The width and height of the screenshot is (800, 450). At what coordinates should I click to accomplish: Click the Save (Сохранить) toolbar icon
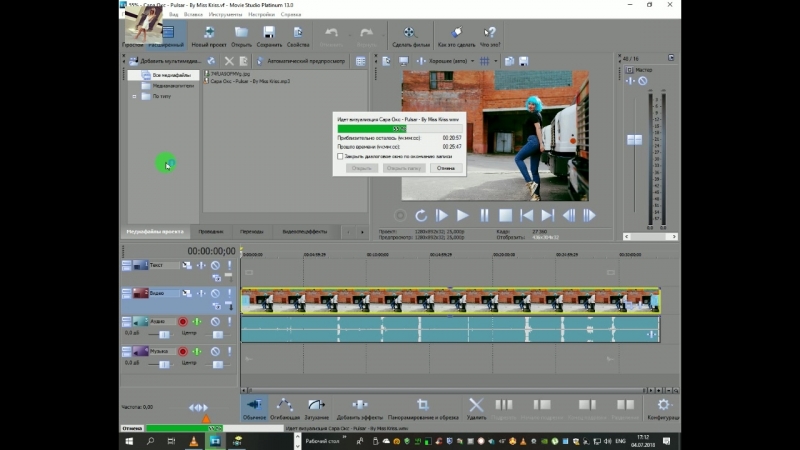pyautogui.click(x=269, y=34)
